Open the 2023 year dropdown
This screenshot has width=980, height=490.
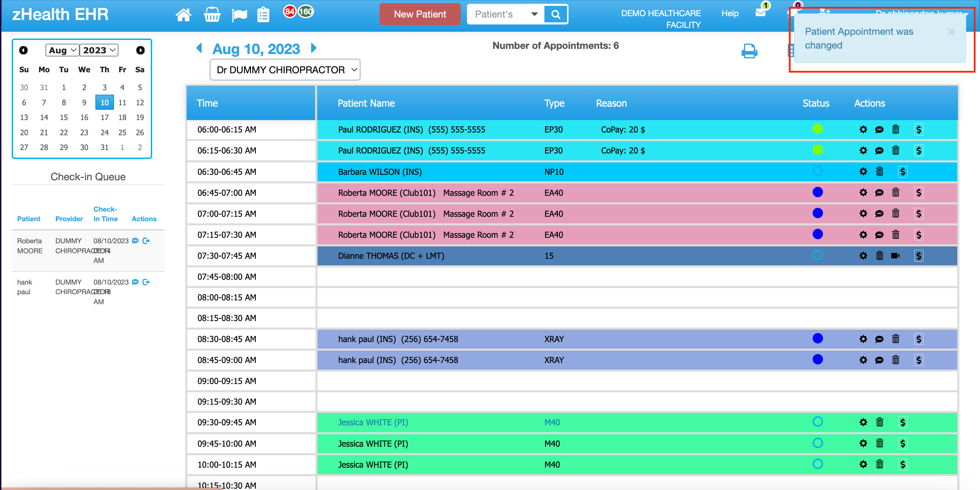[x=99, y=50]
